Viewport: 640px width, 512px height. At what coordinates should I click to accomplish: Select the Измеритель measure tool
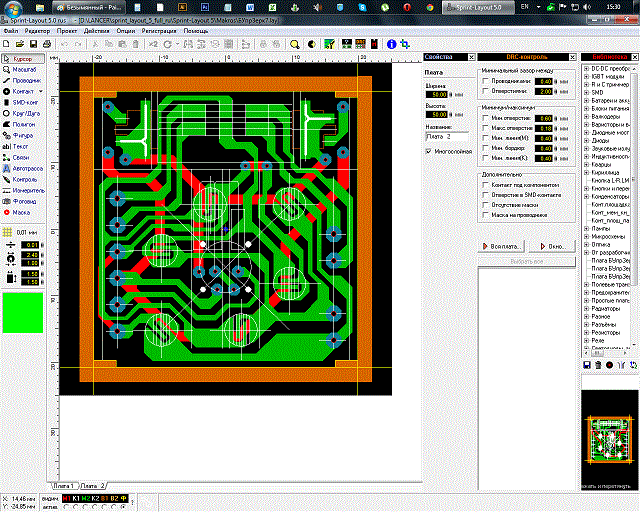click(x=26, y=190)
